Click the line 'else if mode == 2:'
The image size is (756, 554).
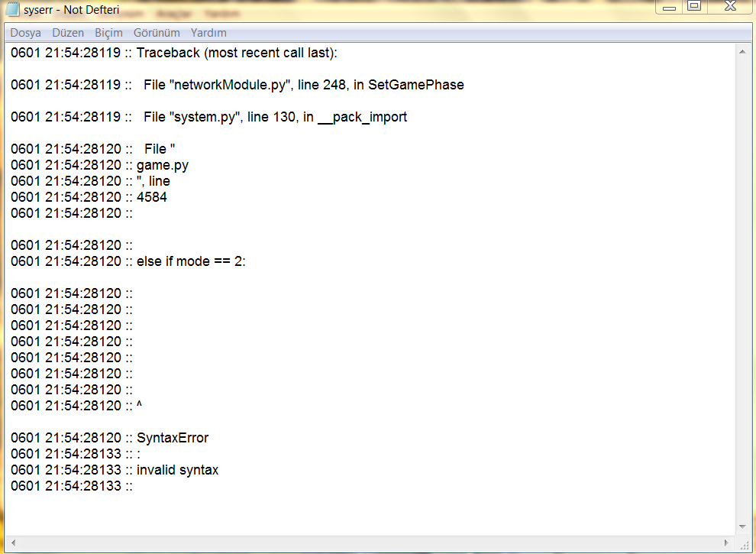click(128, 261)
